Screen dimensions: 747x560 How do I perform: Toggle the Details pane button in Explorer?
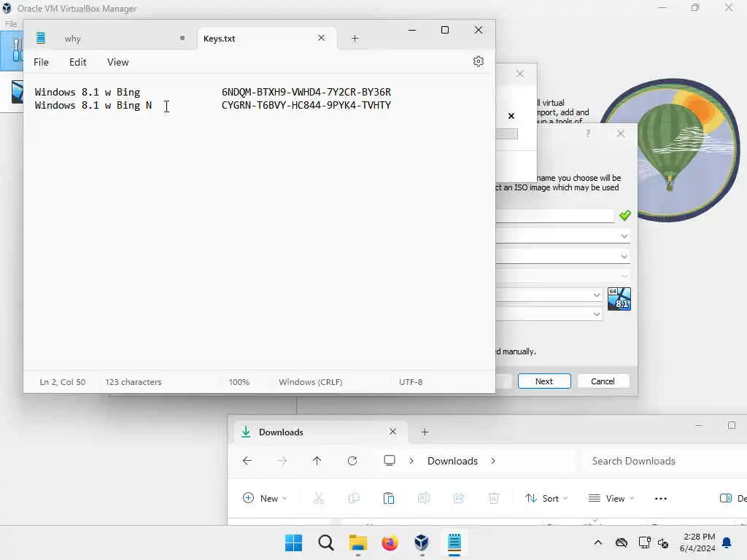(x=732, y=498)
